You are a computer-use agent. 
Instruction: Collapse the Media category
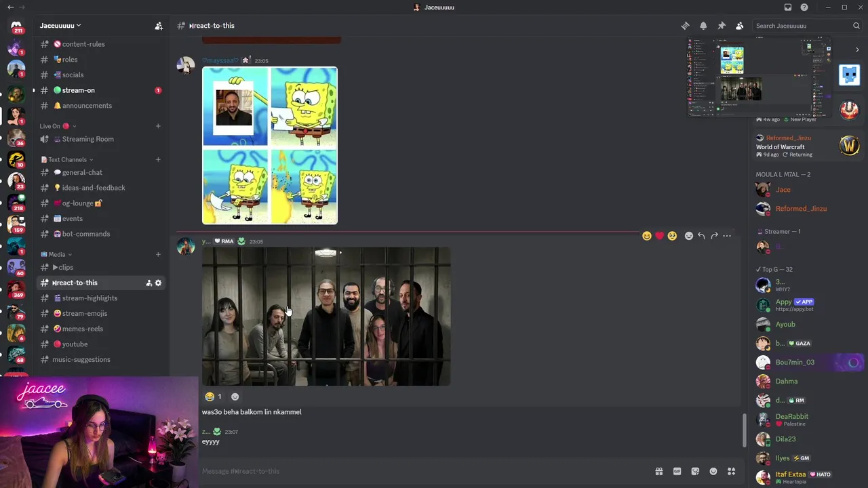click(56, 255)
